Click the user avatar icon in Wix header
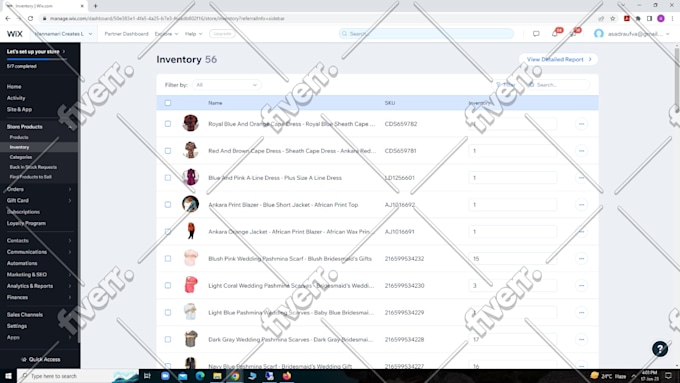 pos(599,34)
